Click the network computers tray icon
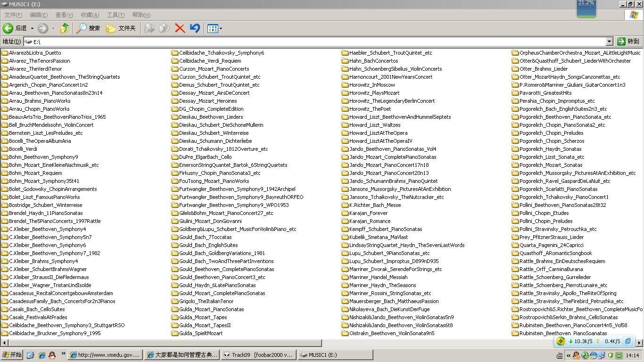Screen dimensions: 644x362 click(x=602, y=355)
